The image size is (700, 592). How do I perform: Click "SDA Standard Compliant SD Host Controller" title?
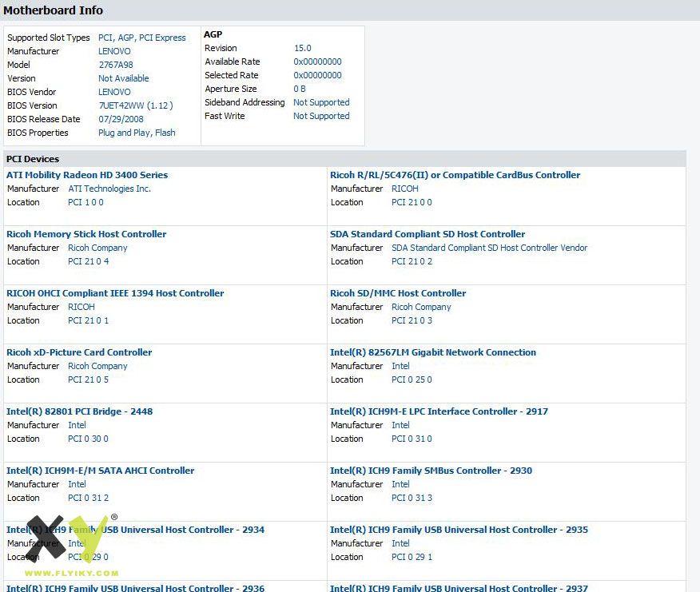(428, 234)
